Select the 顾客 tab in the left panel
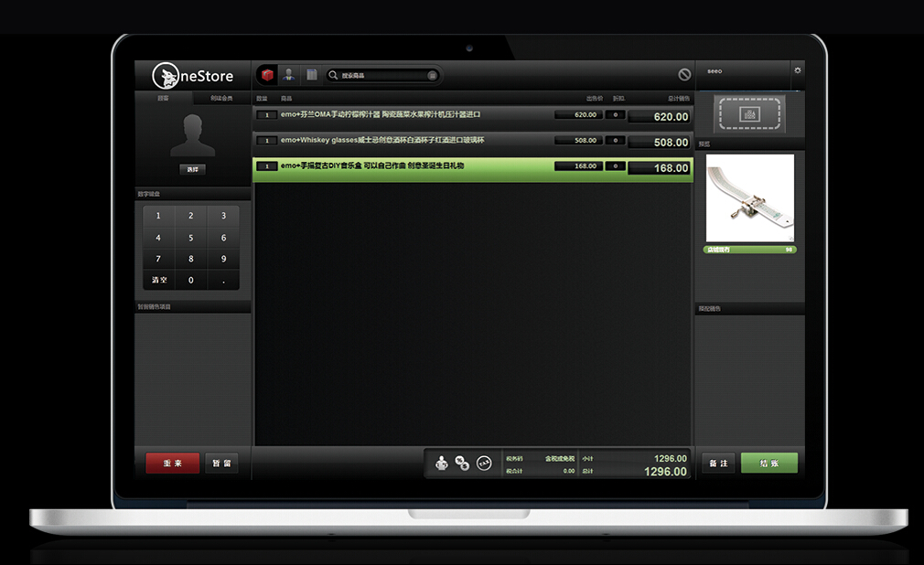Screen dimensions: 924x565 coord(163,98)
